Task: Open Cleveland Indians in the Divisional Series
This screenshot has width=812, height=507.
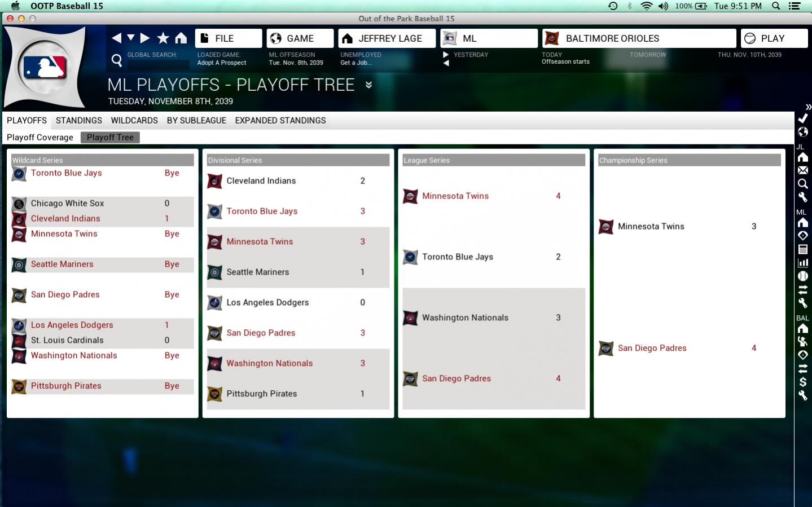Action: click(x=261, y=180)
